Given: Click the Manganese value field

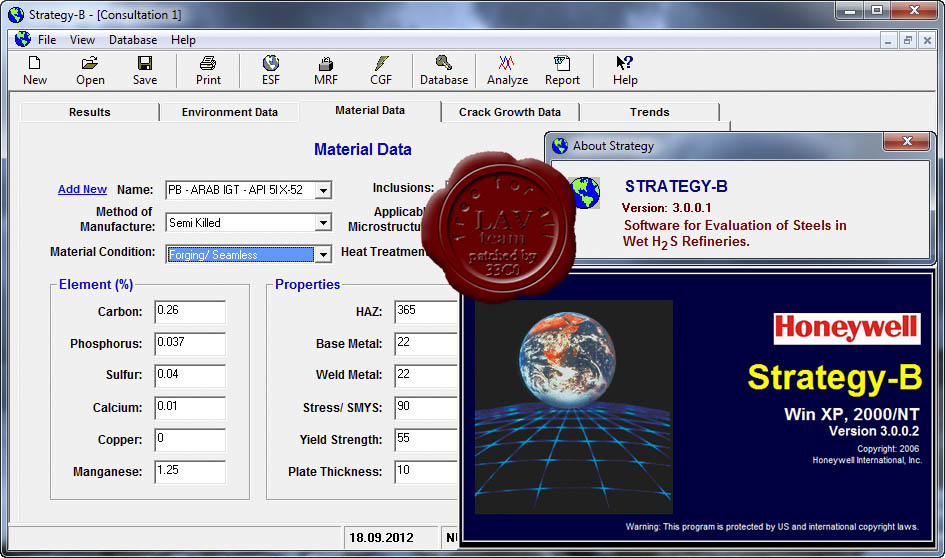Looking at the screenshot, I should pyautogui.click(x=190, y=471).
